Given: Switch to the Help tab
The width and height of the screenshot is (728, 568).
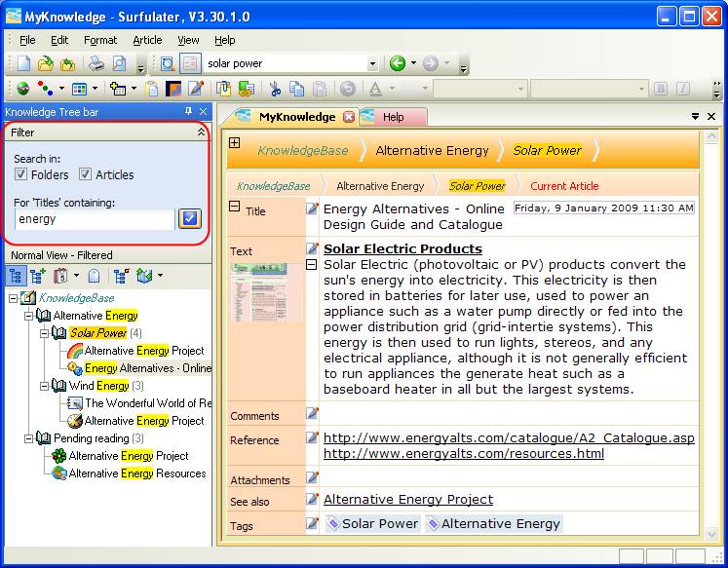Looking at the screenshot, I should pyautogui.click(x=394, y=118).
